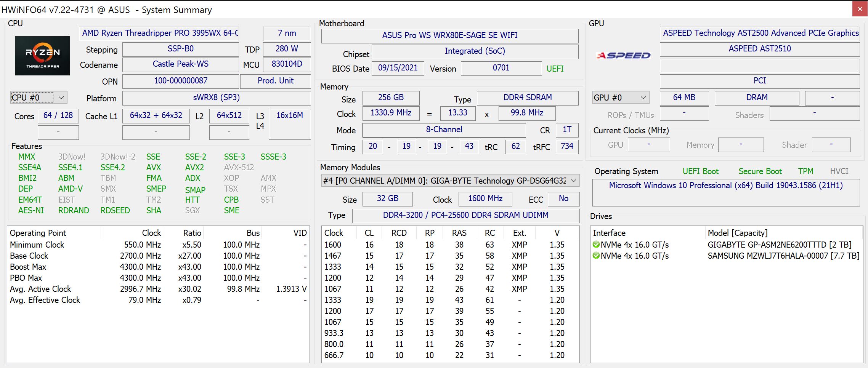Open the GPU #0 selector dropdown
Screen dimensions: 868x368
[x=621, y=98]
